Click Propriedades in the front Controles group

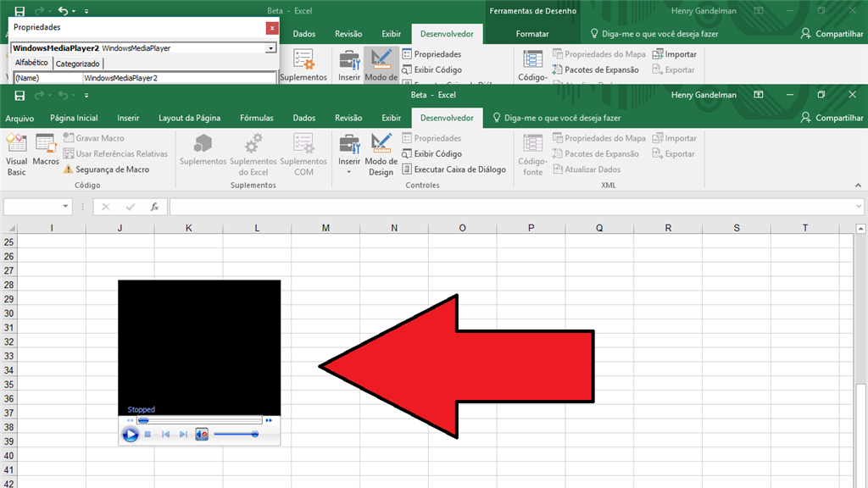tap(431, 138)
